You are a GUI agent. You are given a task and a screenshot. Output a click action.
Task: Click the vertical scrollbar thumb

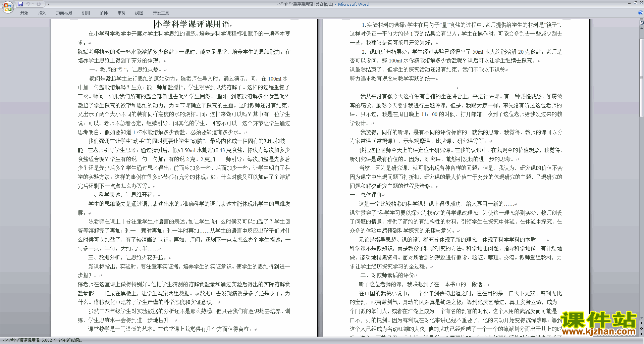pyautogui.click(x=641, y=78)
